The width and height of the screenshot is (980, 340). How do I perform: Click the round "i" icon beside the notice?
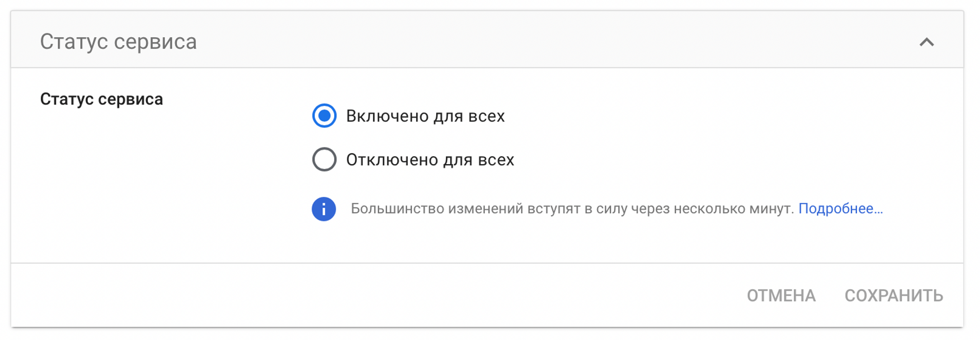pos(324,209)
